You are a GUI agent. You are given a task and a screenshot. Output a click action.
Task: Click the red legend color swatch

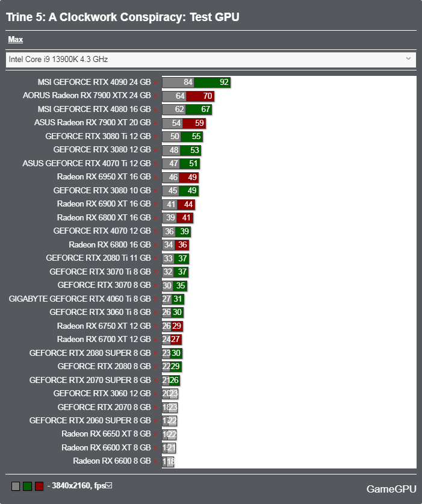pyautogui.click(x=39, y=486)
